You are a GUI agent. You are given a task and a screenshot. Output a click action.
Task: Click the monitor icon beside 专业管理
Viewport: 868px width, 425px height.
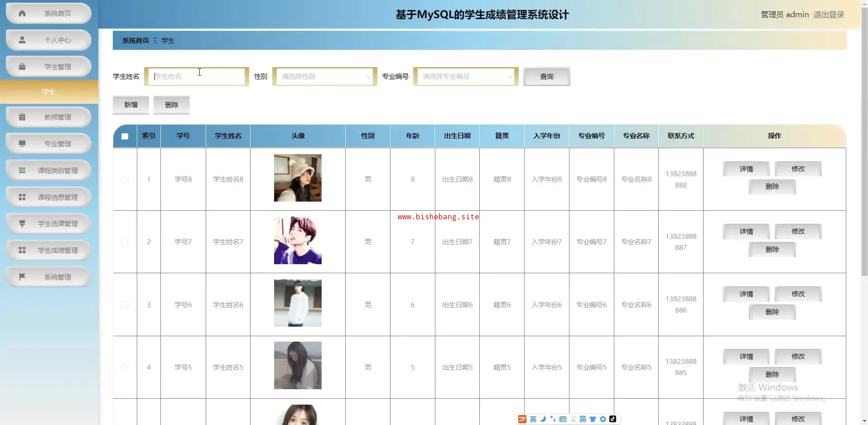[22, 144]
